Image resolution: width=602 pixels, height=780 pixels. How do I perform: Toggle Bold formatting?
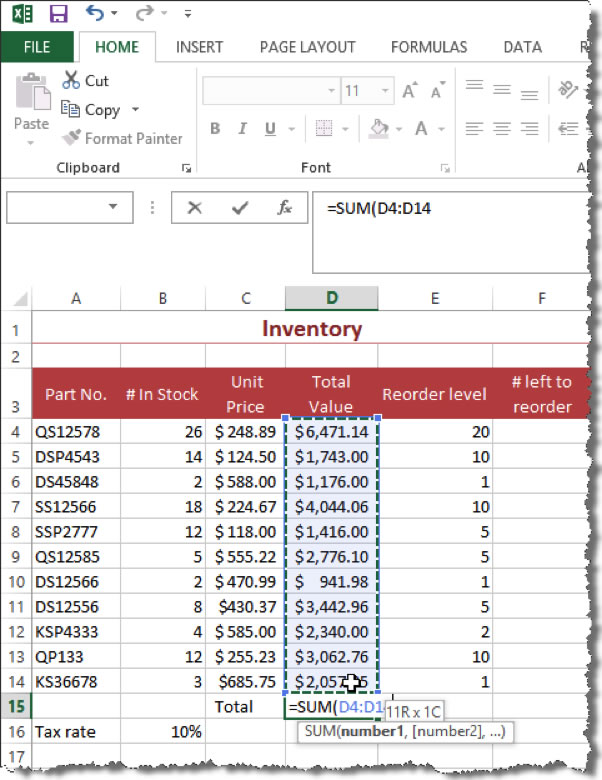tap(215, 129)
